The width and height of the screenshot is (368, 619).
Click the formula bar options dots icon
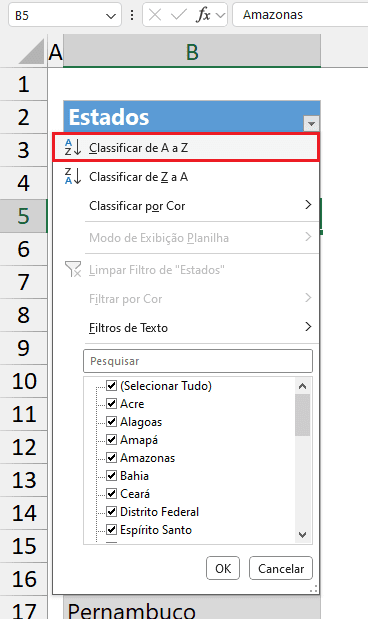pyautogui.click(x=132, y=15)
